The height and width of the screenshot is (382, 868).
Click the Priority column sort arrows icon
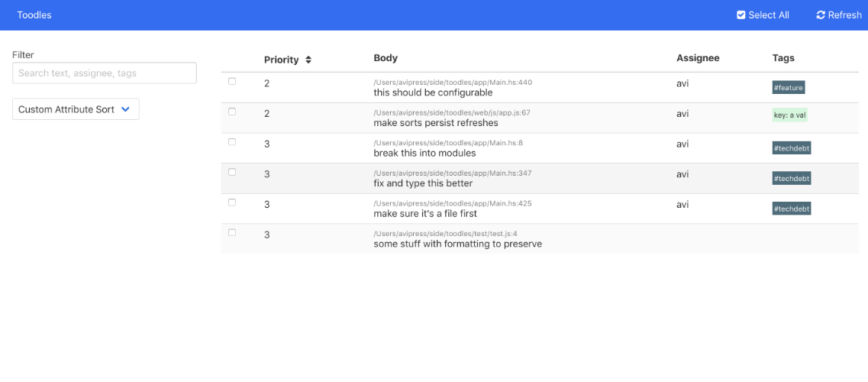[x=308, y=60]
